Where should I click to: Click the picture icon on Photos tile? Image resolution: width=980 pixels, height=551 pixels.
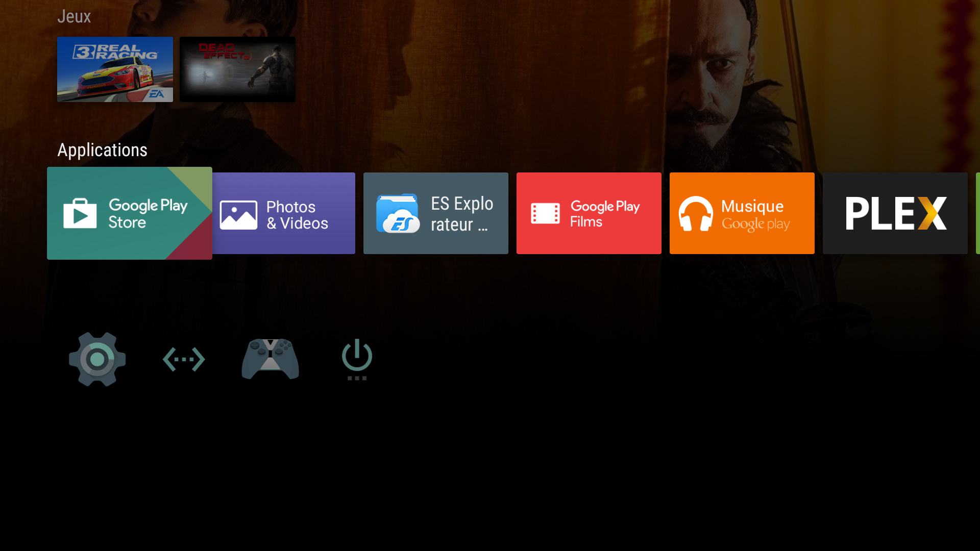coord(238,215)
